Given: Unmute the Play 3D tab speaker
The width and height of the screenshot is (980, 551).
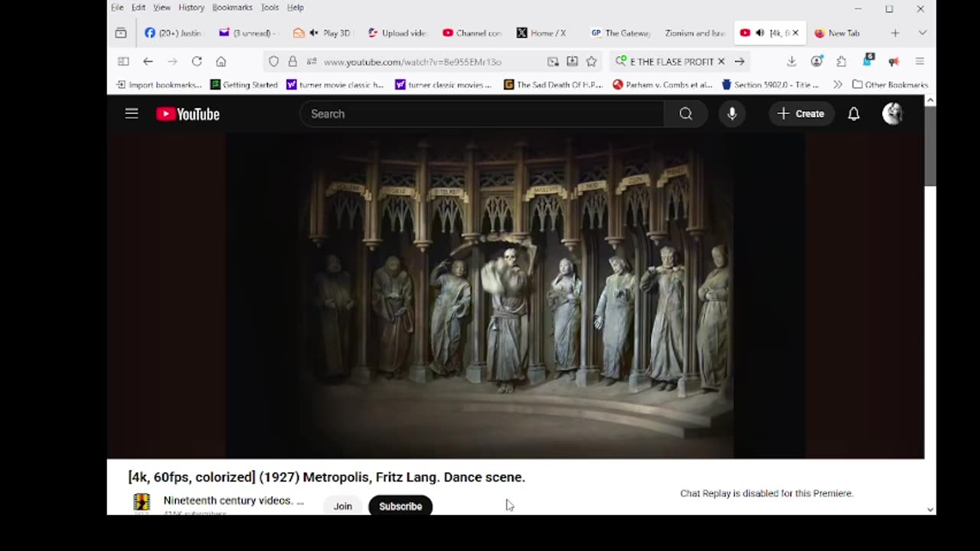Looking at the screenshot, I should click(314, 33).
